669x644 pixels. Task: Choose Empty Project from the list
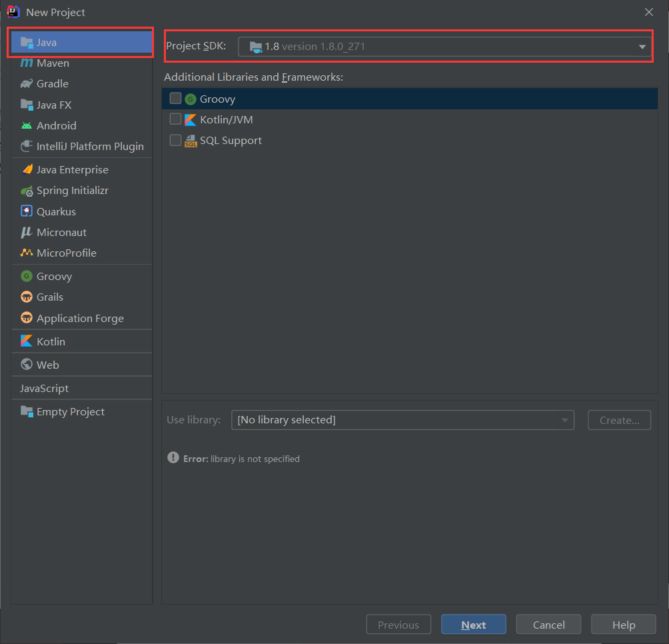70,412
